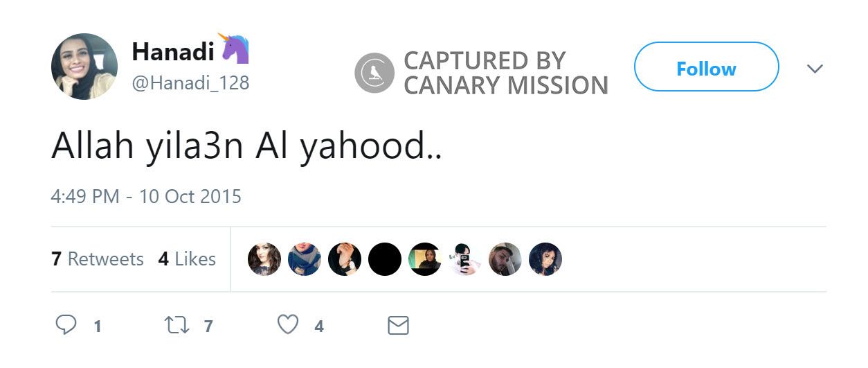Open second liker avatar with blue scarf
Image resolution: width=868 pixels, height=368 pixels.
305,259
